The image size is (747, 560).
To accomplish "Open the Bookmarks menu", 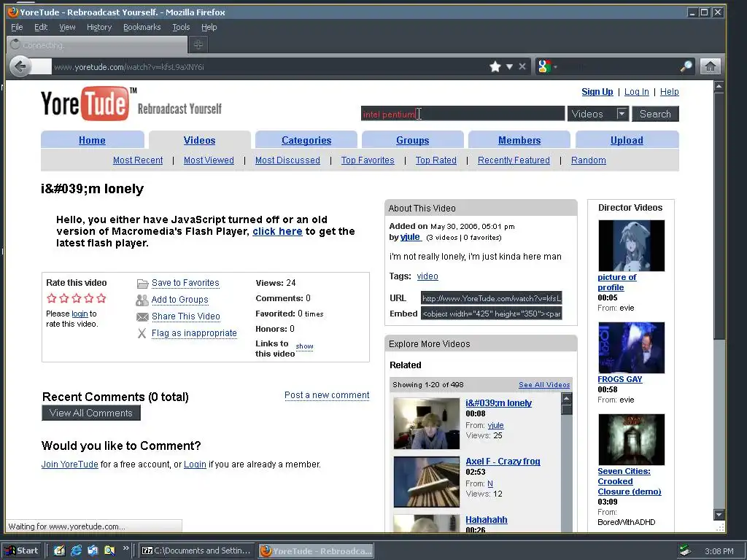I will pos(142,27).
